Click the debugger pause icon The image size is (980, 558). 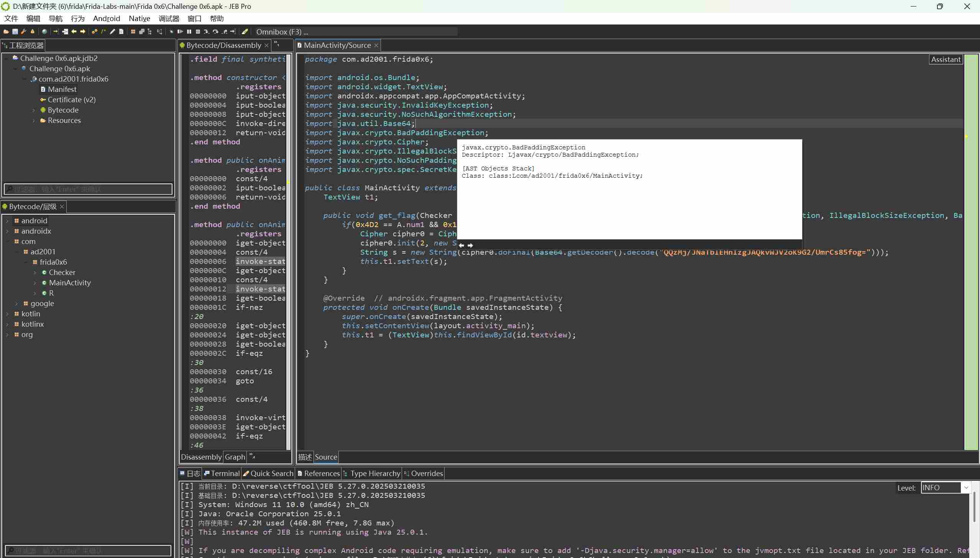tap(189, 31)
